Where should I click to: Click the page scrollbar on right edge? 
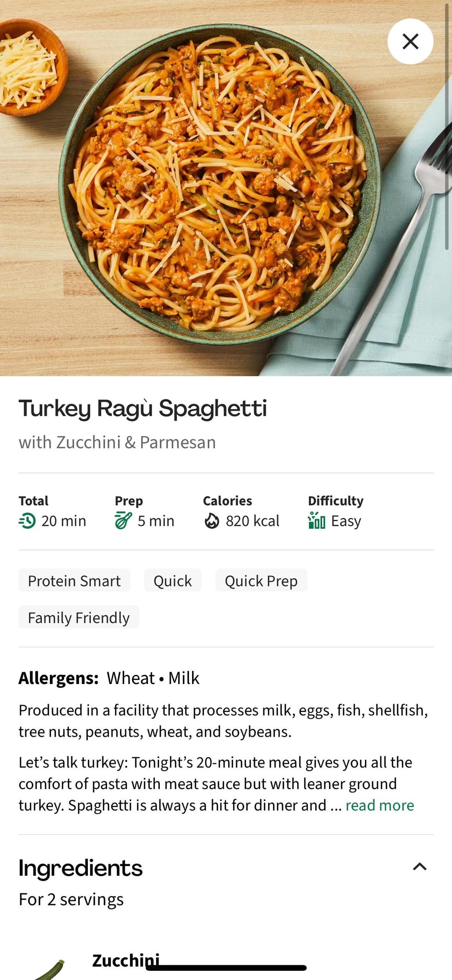[x=447, y=126]
